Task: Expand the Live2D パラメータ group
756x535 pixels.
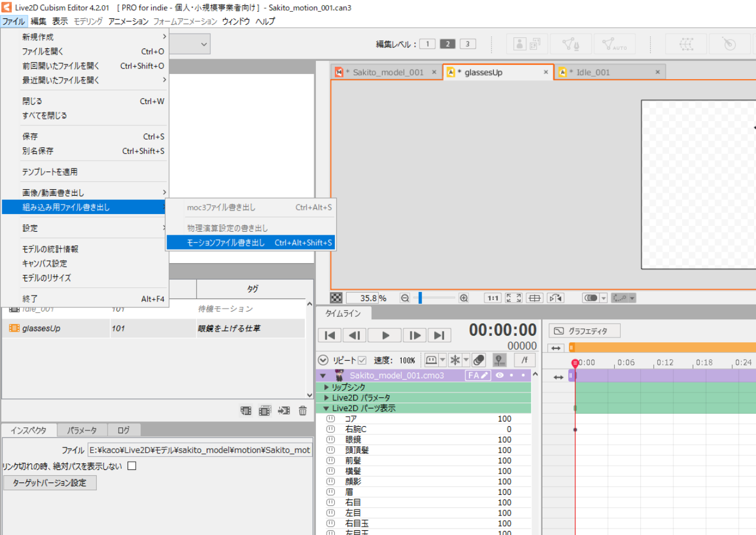Action: point(326,398)
